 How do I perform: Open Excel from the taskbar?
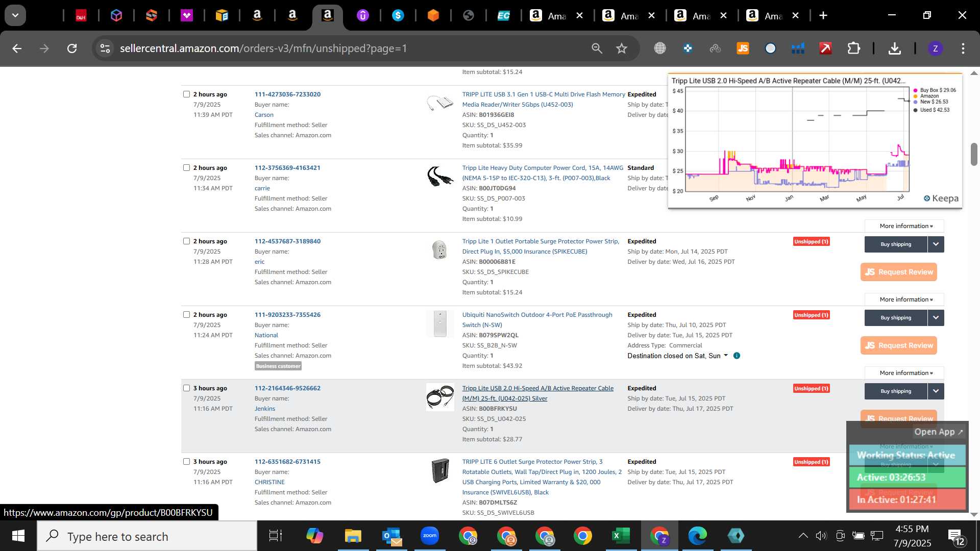(x=621, y=536)
